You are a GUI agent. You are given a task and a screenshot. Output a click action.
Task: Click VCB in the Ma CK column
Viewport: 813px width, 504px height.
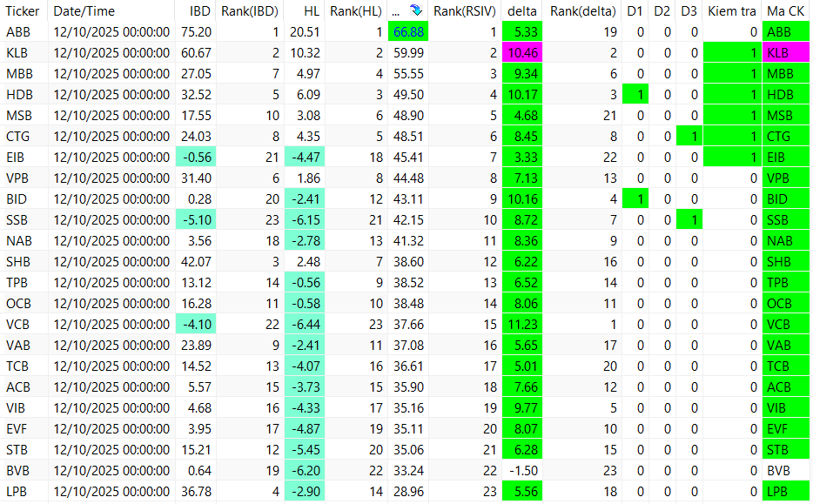pos(785,324)
